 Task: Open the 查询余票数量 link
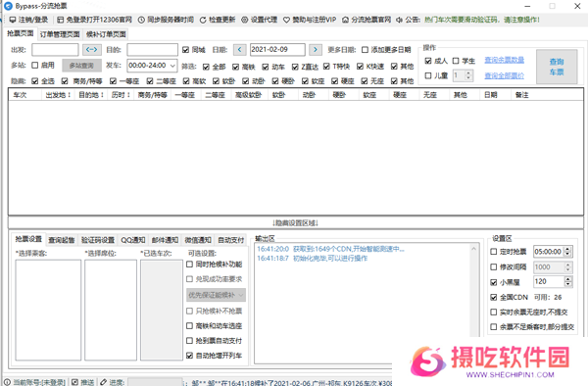point(504,60)
